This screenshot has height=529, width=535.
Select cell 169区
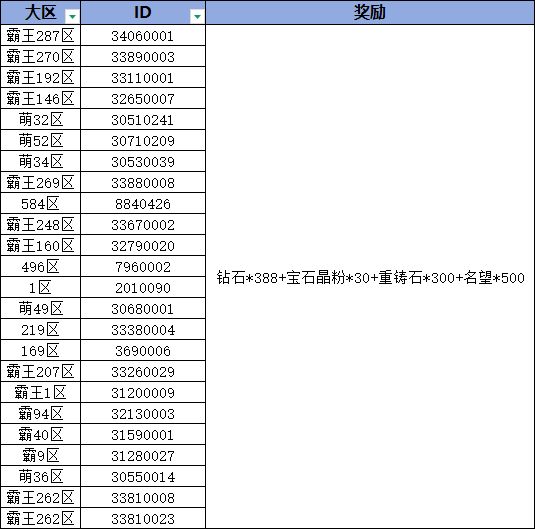41,350
